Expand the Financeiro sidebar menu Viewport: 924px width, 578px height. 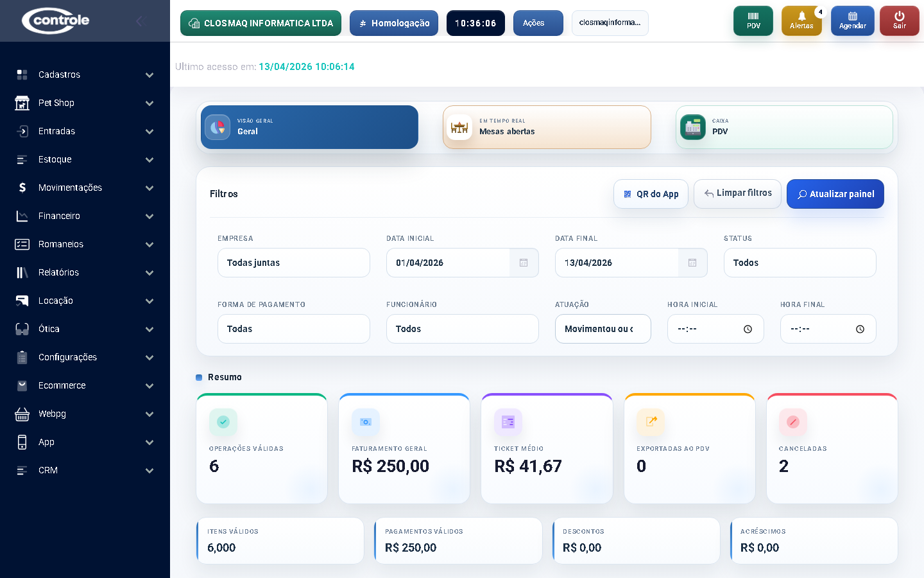tap(85, 216)
